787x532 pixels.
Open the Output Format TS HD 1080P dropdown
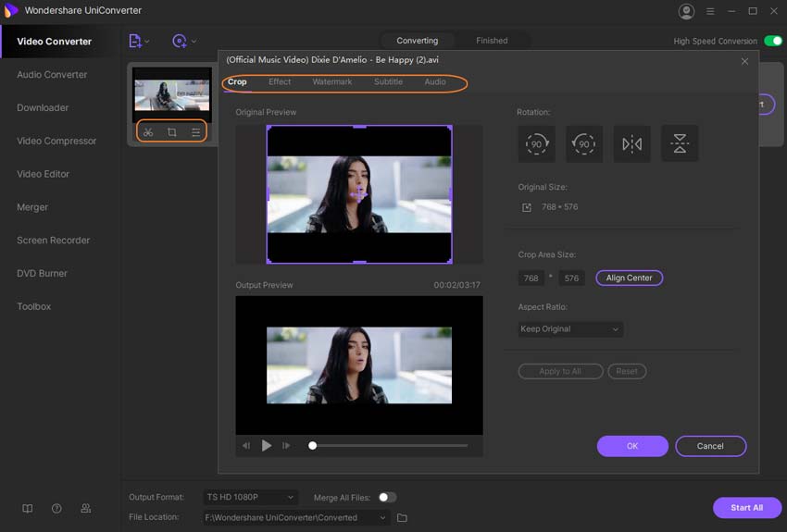point(250,497)
